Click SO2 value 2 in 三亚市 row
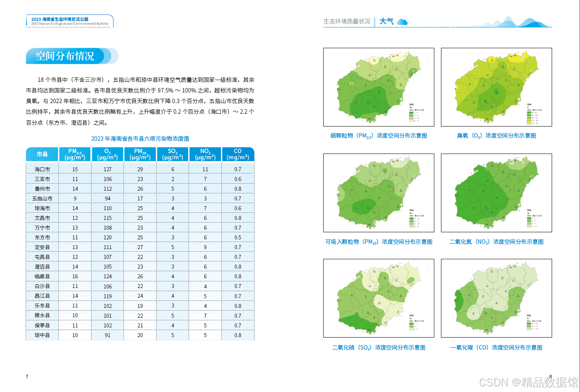Image resolution: width=580 pixels, height=392 pixels. [x=173, y=179]
